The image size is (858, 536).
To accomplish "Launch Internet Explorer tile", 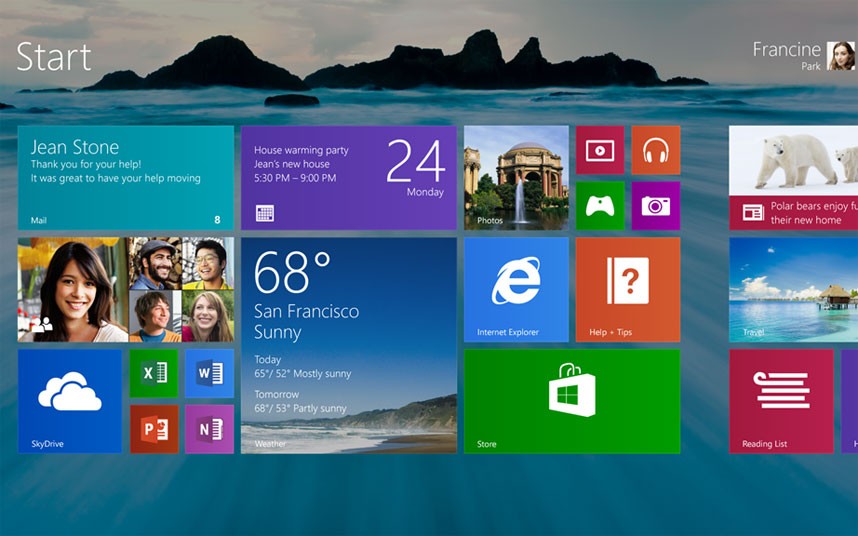I will (516, 289).
